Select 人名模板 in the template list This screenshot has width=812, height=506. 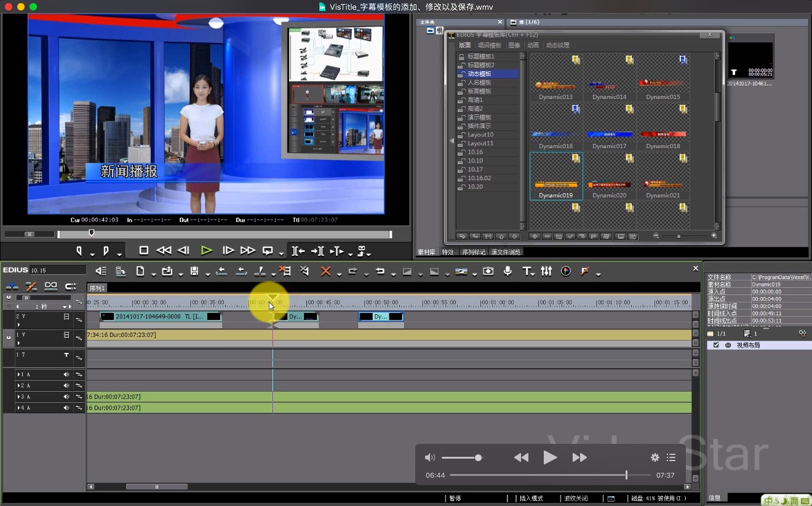tap(479, 82)
